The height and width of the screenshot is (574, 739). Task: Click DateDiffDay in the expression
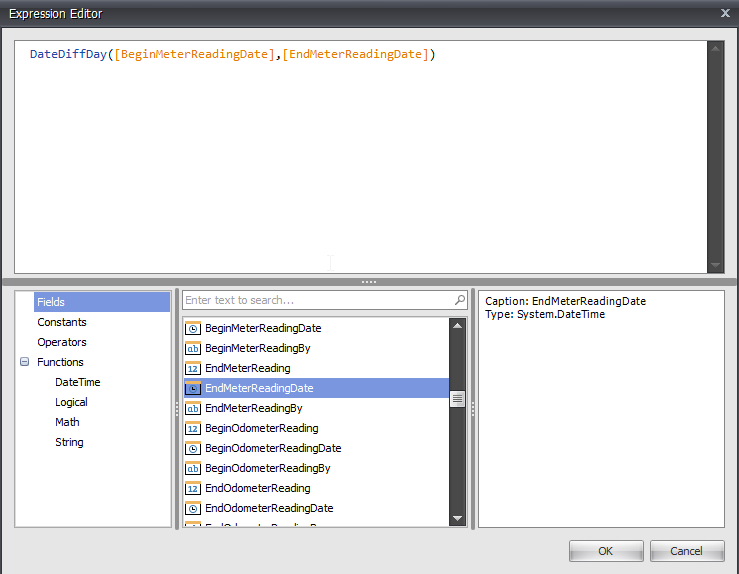[x=68, y=54]
